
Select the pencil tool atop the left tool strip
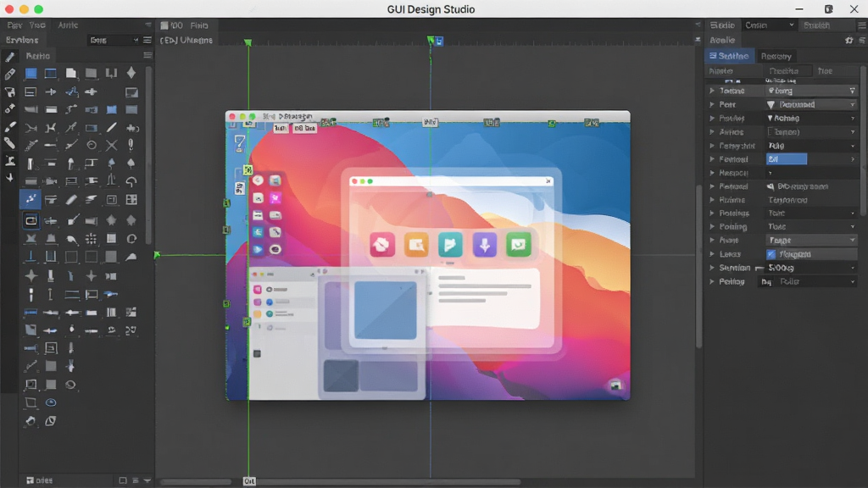point(9,57)
